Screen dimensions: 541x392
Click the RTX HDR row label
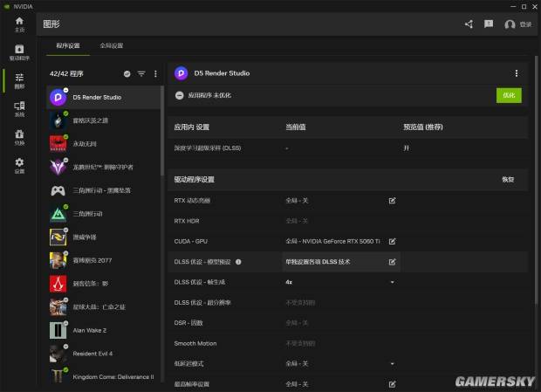click(187, 221)
